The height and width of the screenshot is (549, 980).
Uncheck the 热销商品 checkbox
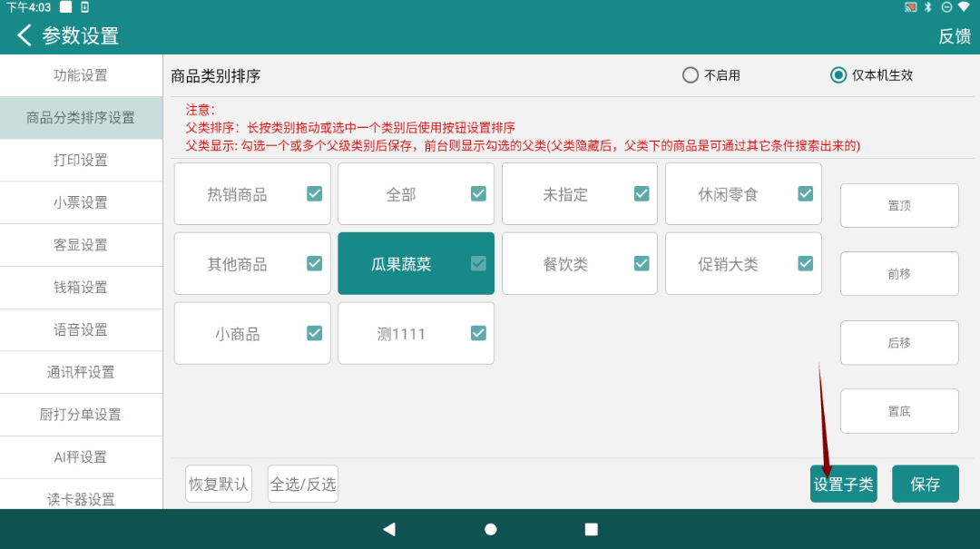[314, 193]
